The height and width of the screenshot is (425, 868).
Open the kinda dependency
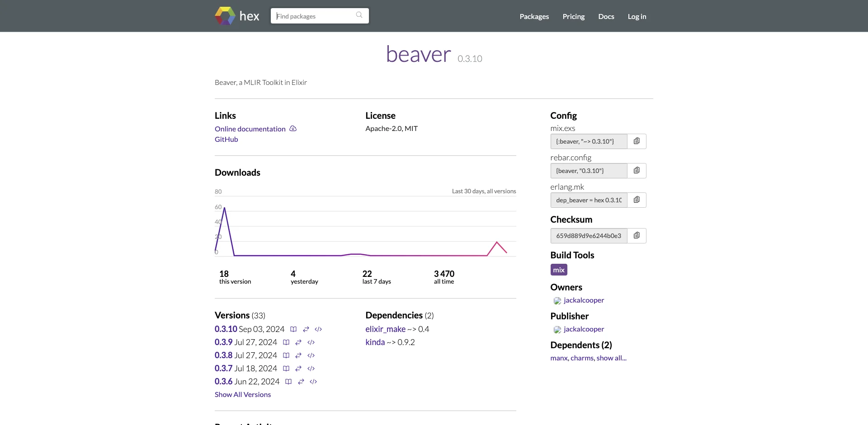coord(375,342)
